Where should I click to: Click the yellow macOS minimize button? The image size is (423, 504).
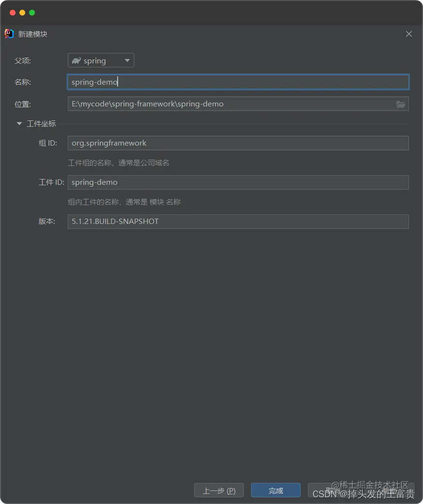pos(22,13)
